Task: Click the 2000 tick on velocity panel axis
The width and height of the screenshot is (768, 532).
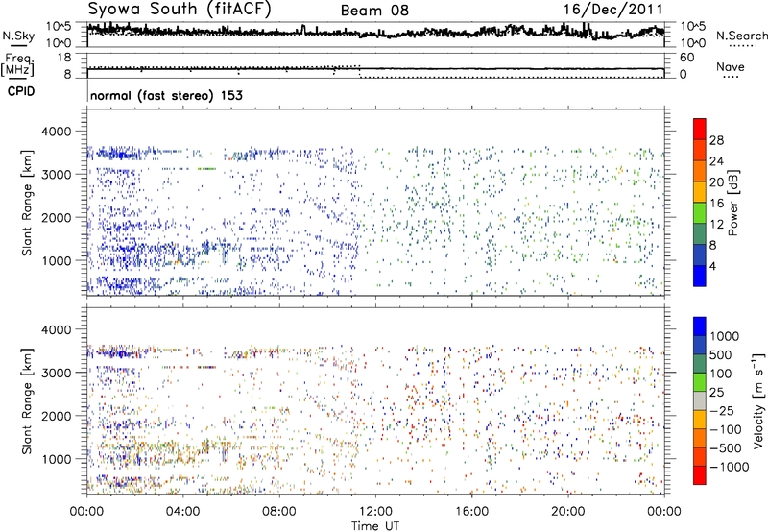Action: pos(57,416)
